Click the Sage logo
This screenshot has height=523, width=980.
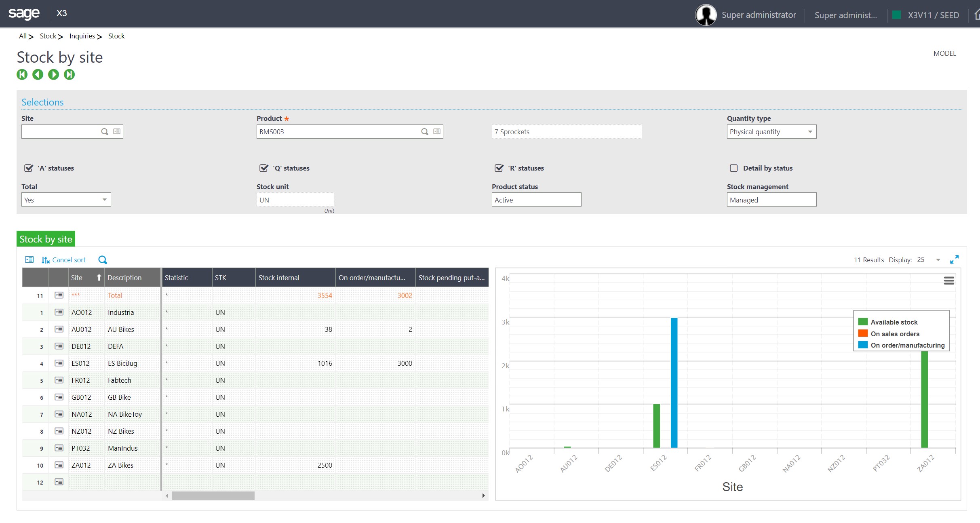point(24,13)
